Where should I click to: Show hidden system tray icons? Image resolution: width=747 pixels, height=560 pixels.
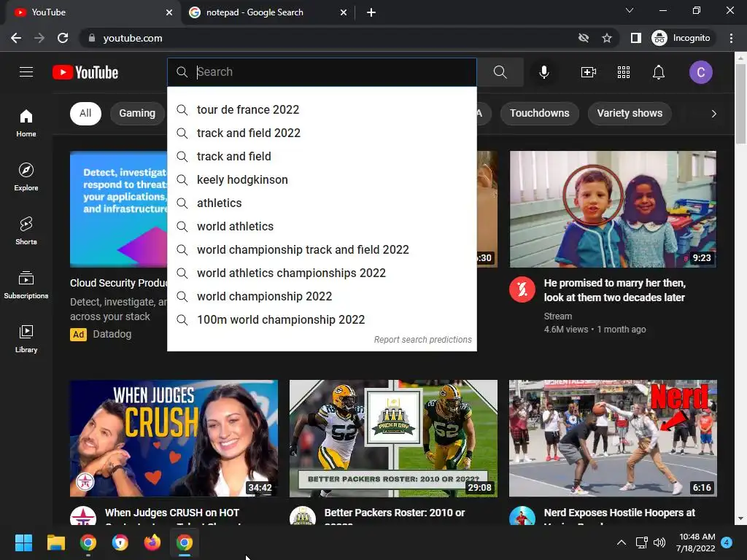[622, 542]
